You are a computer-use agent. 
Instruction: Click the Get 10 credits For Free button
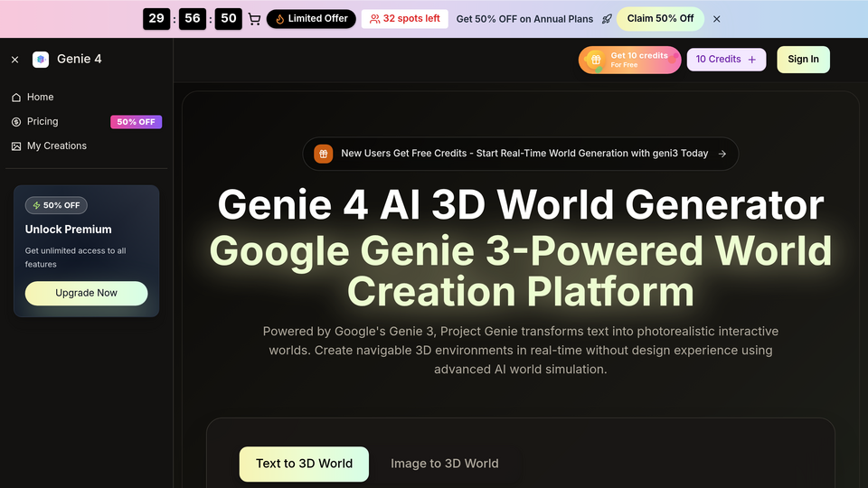[x=629, y=60]
